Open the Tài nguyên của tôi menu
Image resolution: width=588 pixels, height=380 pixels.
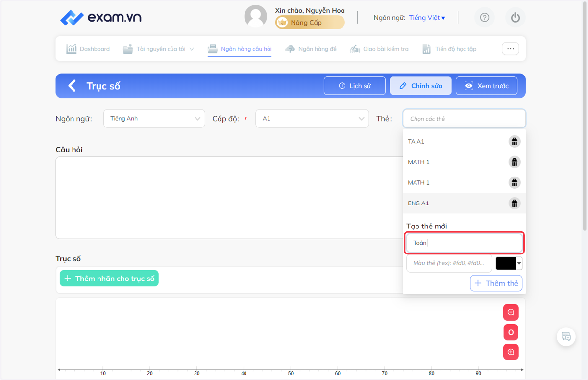(x=158, y=49)
